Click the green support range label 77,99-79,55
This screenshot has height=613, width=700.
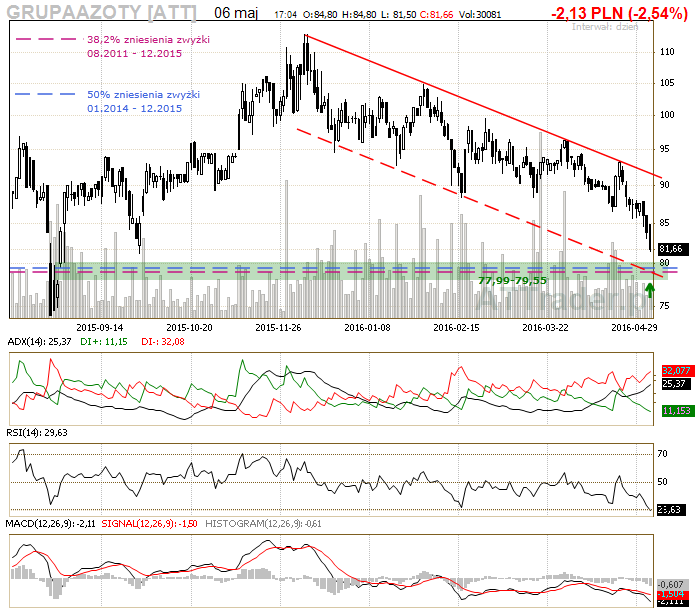pos(512,280)
